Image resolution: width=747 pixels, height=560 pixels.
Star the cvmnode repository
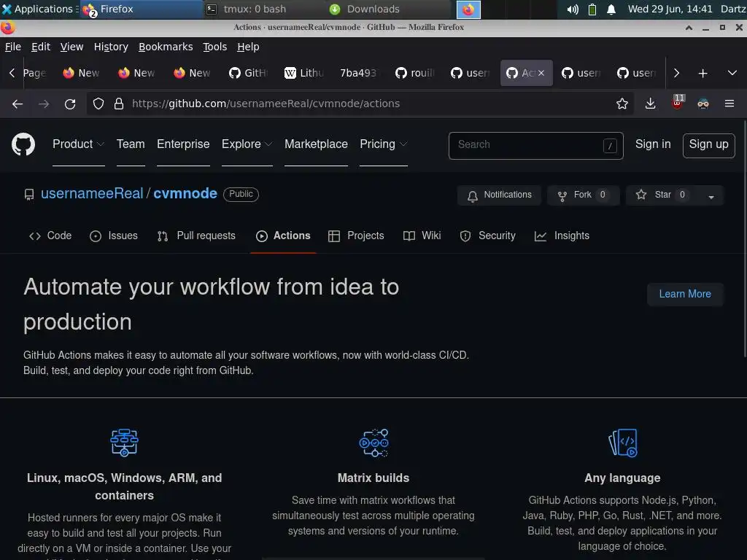pyautogui.click(x=662, y=195)
